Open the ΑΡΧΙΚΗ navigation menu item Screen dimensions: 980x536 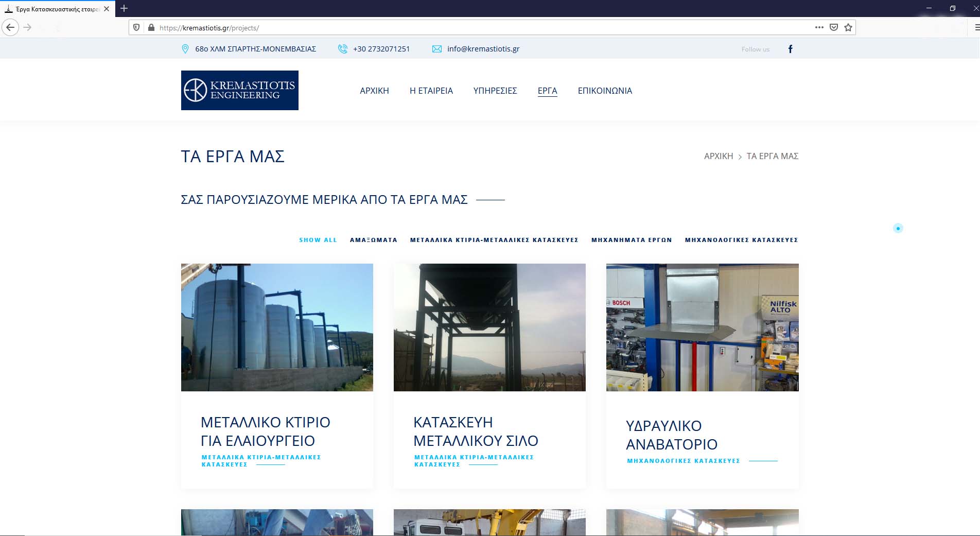(x=374, y=91)
